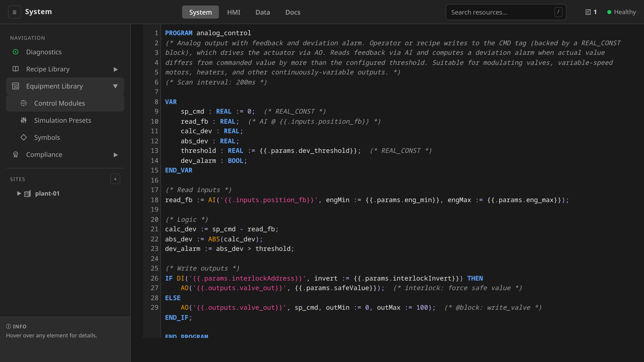The height and width of the screenshot is (362, 644).
Task: Click the slash shortcut key badge
Action: (558, 12)
